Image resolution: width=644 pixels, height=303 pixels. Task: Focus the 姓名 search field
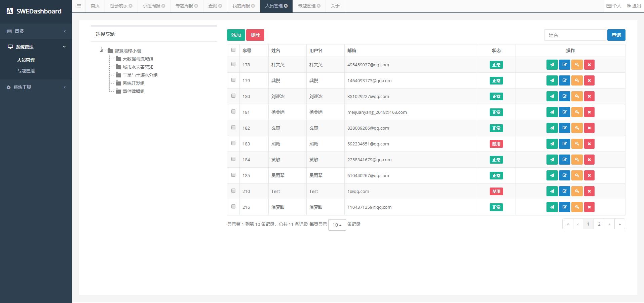(575, 35)
